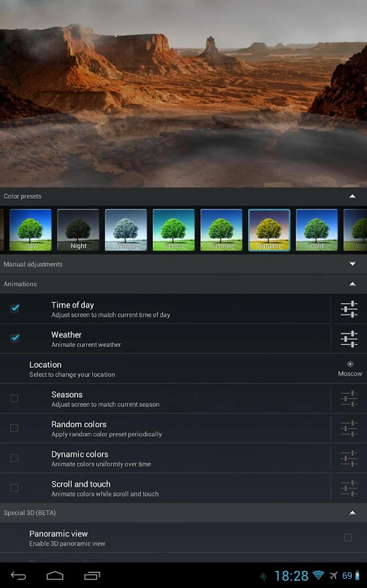367x588 pixels.
Task: Uncheck the Time of day checkbox
Action: (x=14, y=308)
